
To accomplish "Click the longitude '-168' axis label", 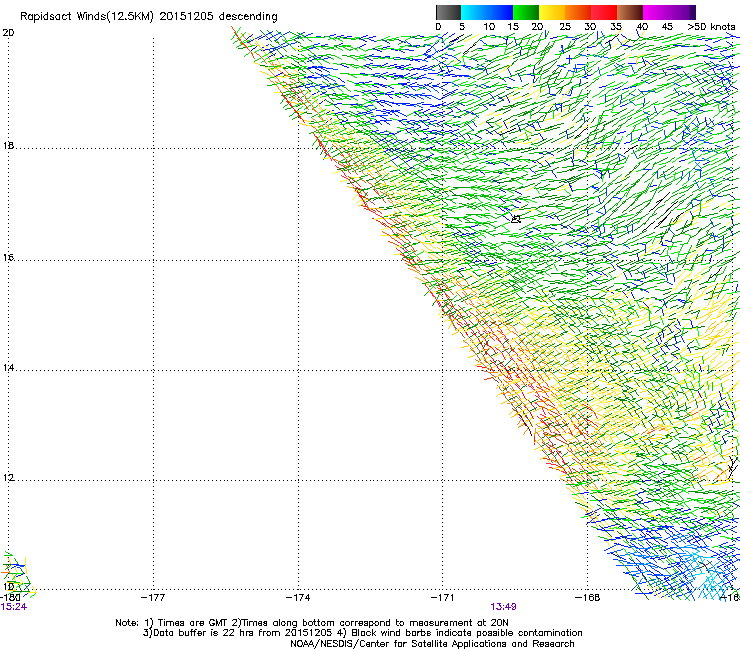I will 588,598.
